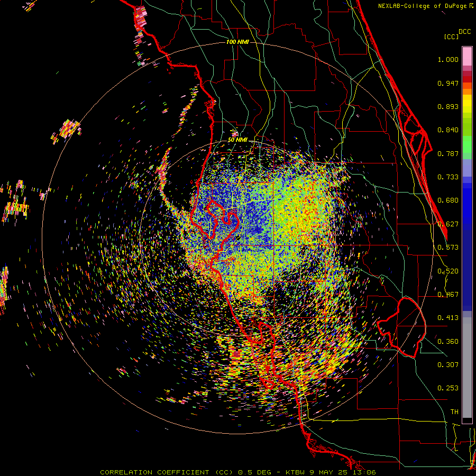Click the 1.000 scale value
This screenshot has width=476, height=476.
[448, 59]
